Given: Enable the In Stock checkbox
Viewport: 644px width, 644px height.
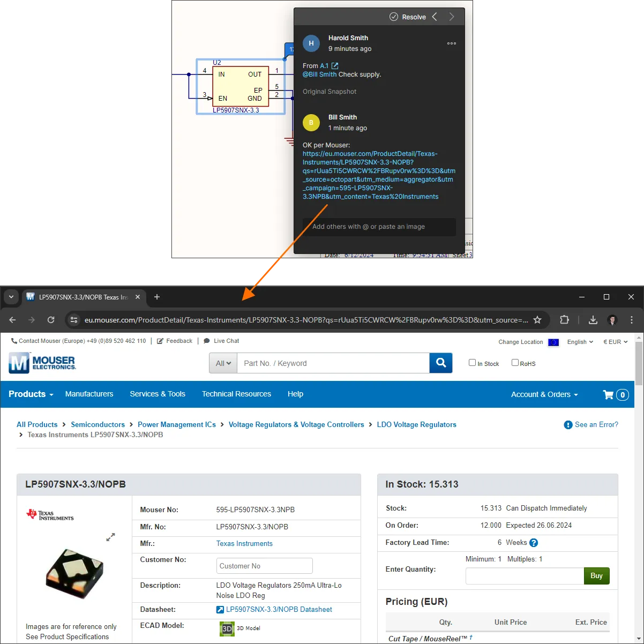Looking at the screenshot, I should (472, 363).
